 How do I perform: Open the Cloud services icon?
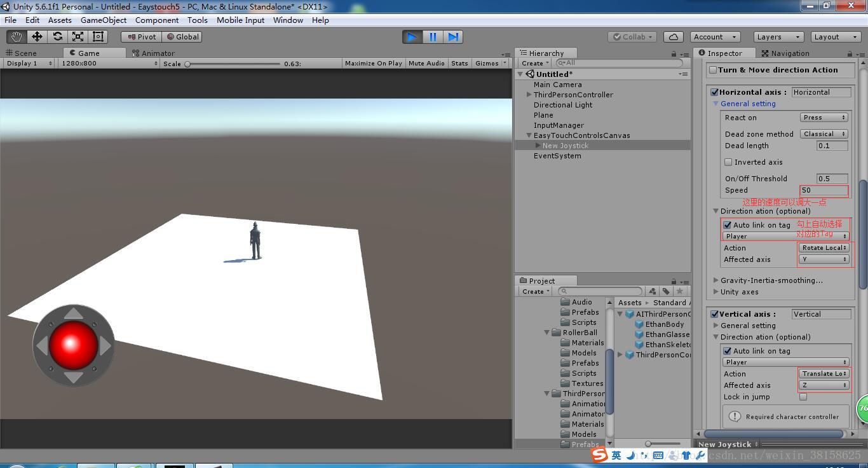click(x=673, y=37)
